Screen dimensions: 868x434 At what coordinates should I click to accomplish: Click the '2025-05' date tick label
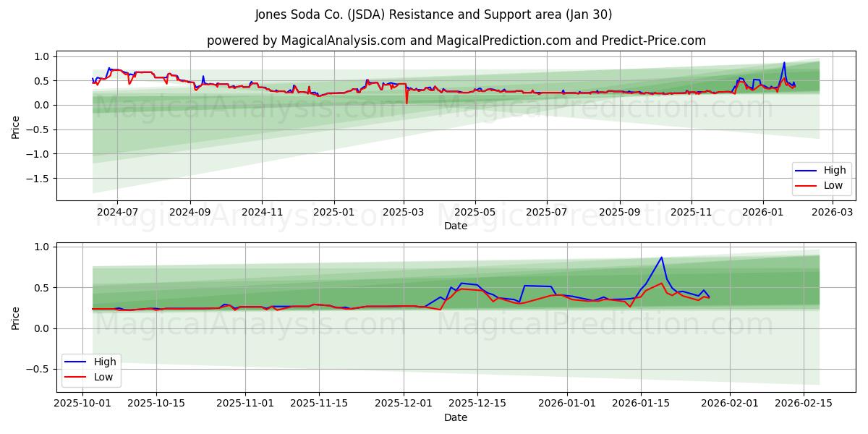pyautogui.click(x=475, y=213)
